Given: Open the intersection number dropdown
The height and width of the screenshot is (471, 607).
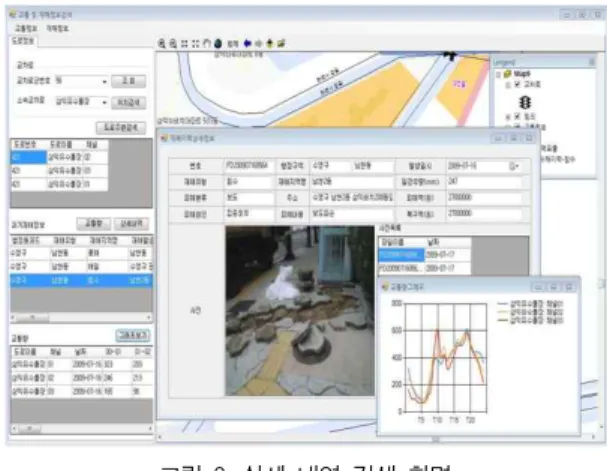Looking at the screenshot, I should 104,81.
